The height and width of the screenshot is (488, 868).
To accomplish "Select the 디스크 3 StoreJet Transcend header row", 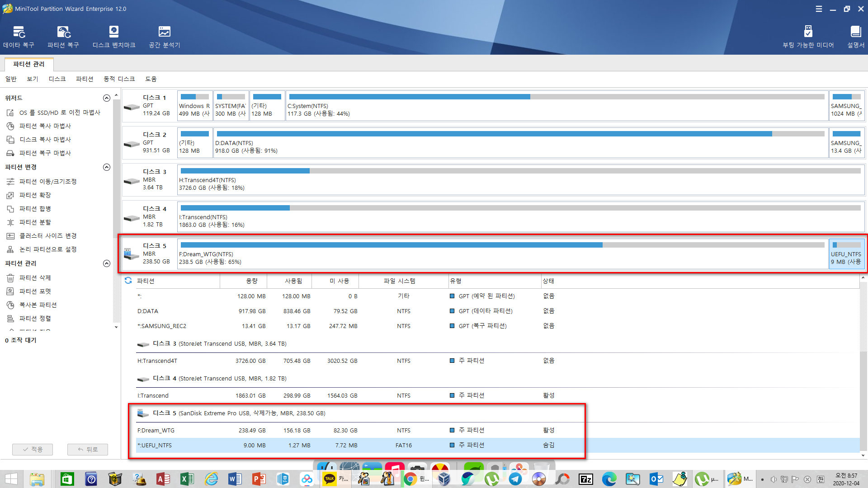I will 497,344.
